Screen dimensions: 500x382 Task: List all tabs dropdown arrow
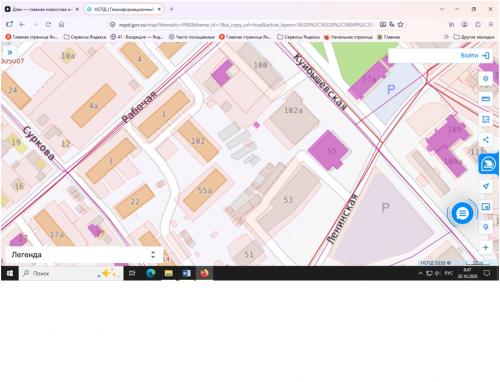point(442,9)
